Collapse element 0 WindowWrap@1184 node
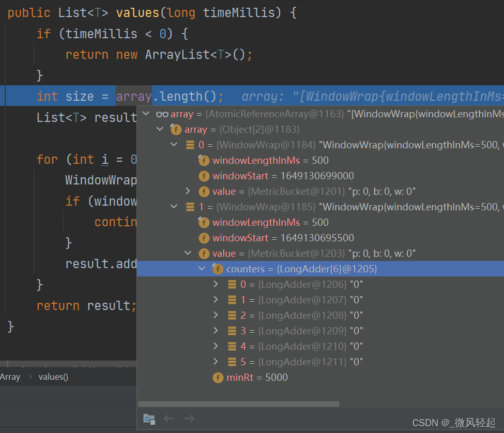The width and height of the screenshot is (504, 433). click(174, 145)
